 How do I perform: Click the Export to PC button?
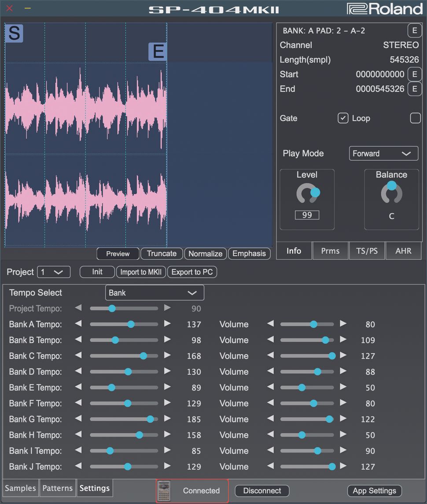point(192,272)
